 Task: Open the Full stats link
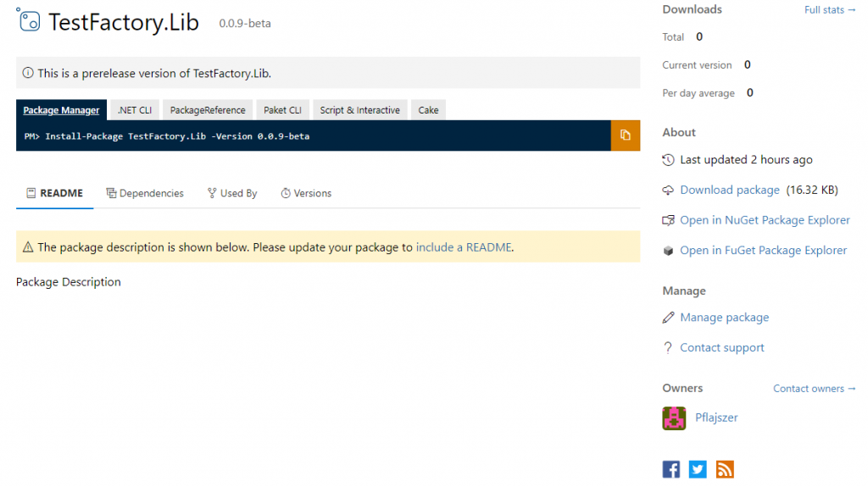[x=830, y=10]
